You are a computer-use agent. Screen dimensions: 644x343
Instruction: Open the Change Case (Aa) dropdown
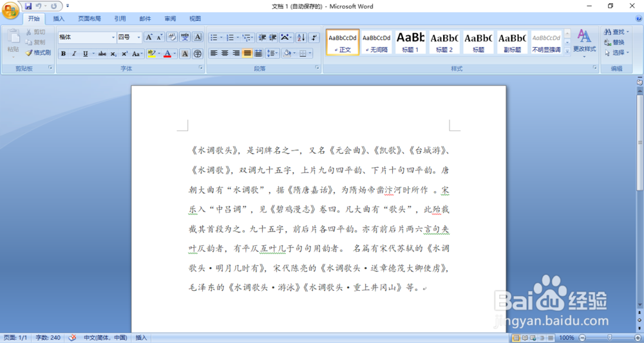coord(138,54)
